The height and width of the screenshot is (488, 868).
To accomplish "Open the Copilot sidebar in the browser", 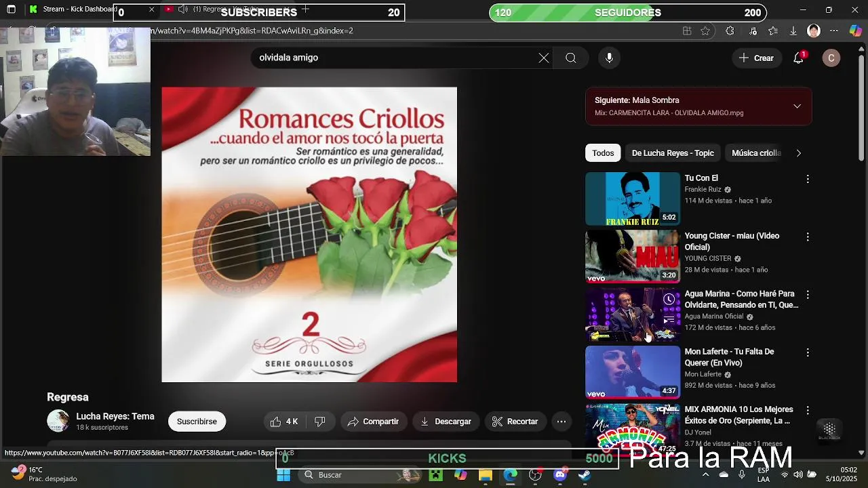I will tap(856, 30).
